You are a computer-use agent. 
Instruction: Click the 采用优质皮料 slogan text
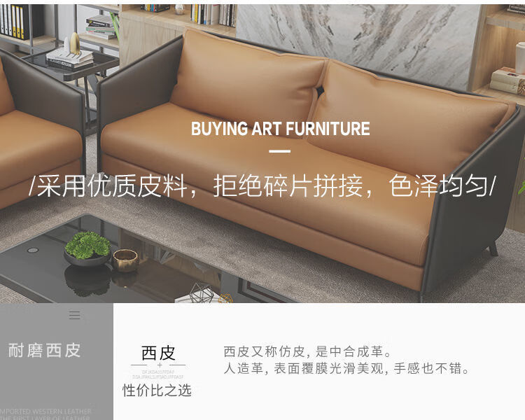(262, 185)
